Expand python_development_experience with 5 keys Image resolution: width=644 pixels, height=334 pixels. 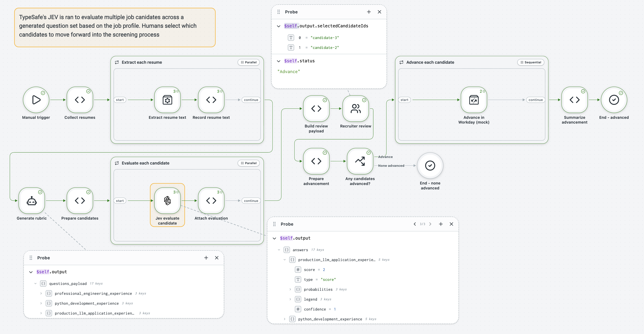pos(284,319)
